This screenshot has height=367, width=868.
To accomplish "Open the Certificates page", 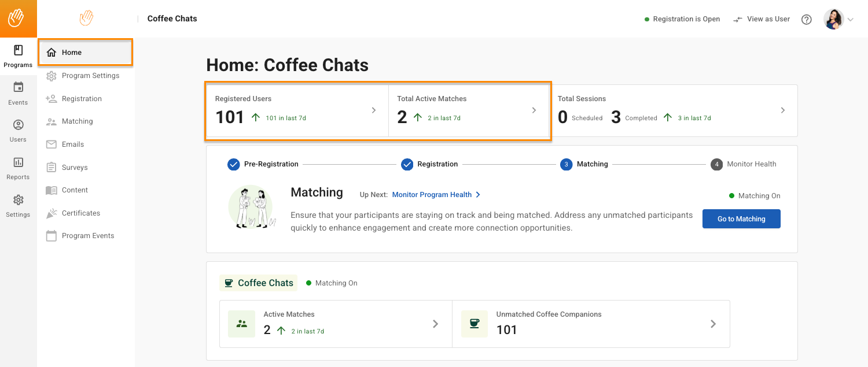I will 80,213.
